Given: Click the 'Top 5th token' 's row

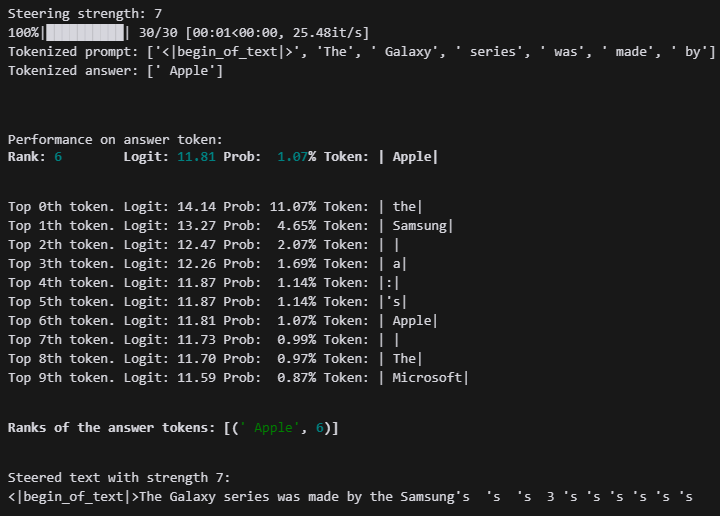Looking at the screenshot, I should (207, 302).
